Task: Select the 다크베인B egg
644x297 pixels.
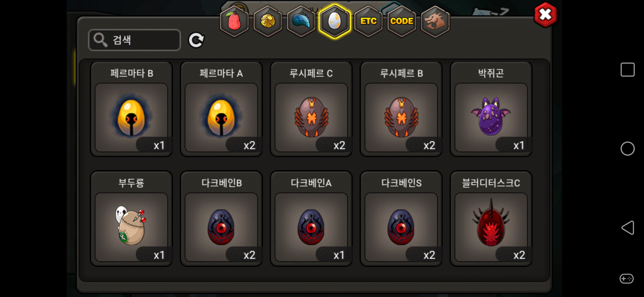Action: [x=221, y=219]
